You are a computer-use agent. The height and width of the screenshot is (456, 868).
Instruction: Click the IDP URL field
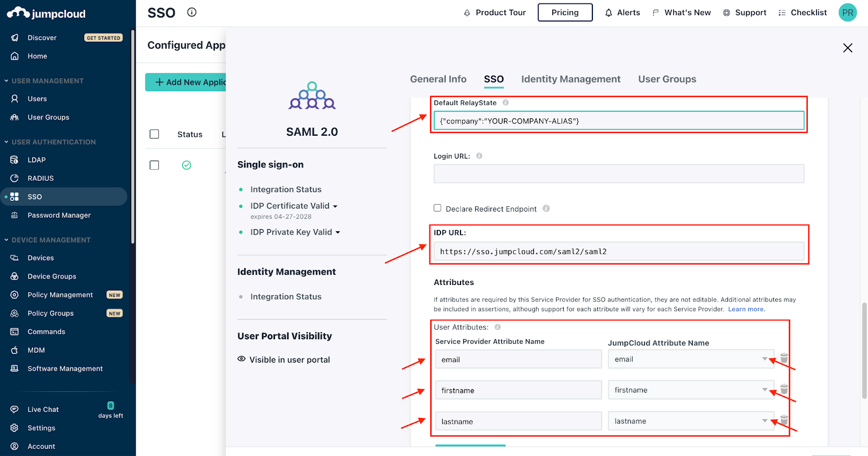coord(619,251)
